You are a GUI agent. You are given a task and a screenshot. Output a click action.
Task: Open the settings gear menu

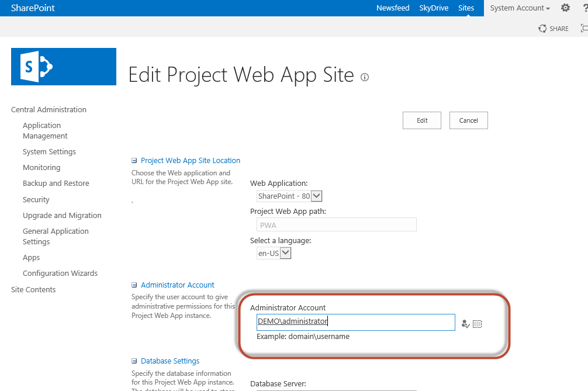[x=565, y=8]
